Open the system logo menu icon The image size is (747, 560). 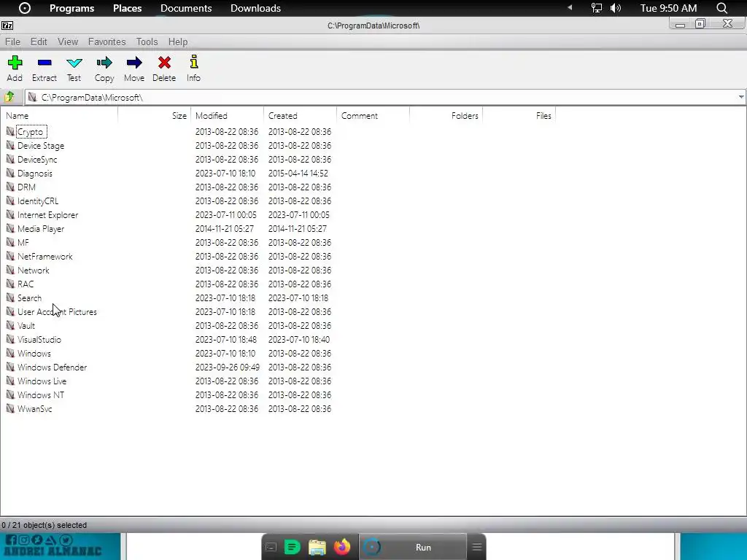(25, 8)
